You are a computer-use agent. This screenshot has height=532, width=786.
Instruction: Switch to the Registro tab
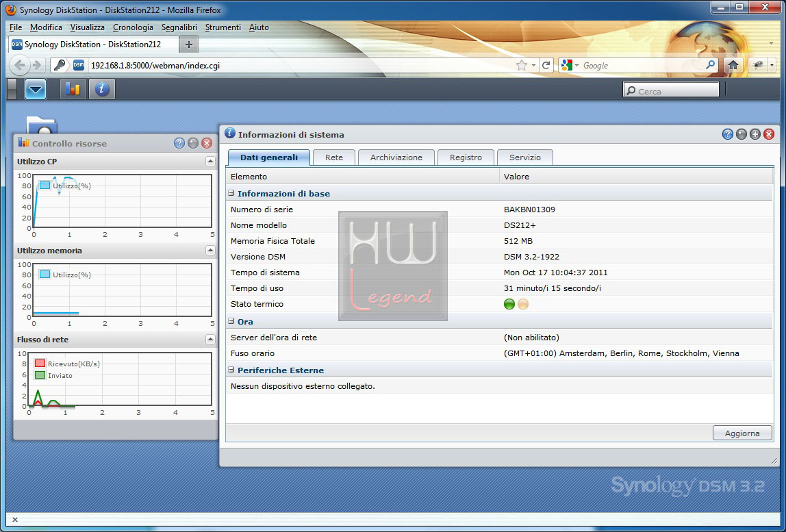tap(466, 157)
